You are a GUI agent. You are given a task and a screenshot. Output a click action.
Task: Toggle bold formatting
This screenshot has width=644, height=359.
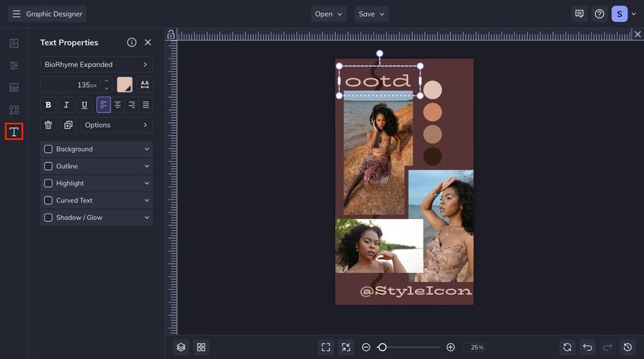click(48, 104)
